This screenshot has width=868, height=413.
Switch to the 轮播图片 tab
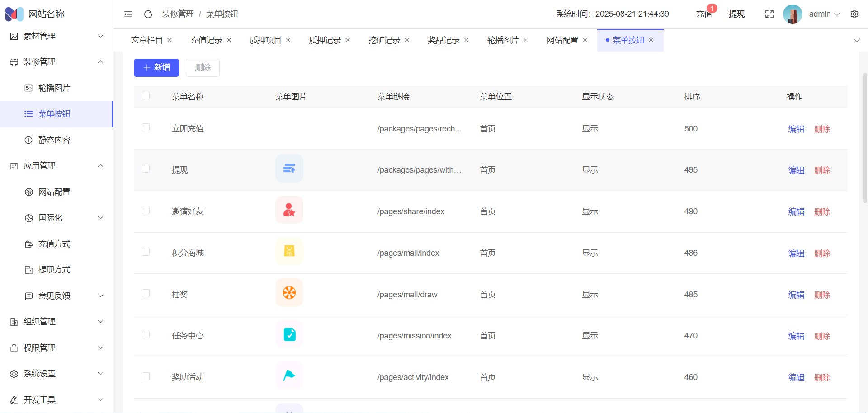click(502, 40)
